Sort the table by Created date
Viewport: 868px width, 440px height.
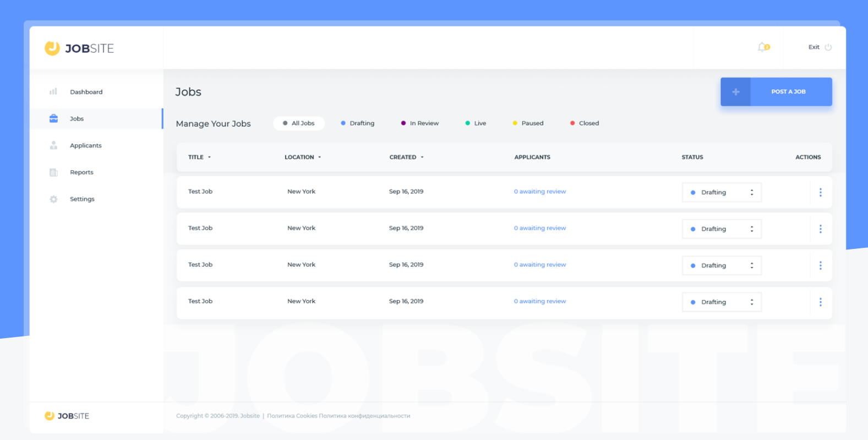tap(407, 157)
